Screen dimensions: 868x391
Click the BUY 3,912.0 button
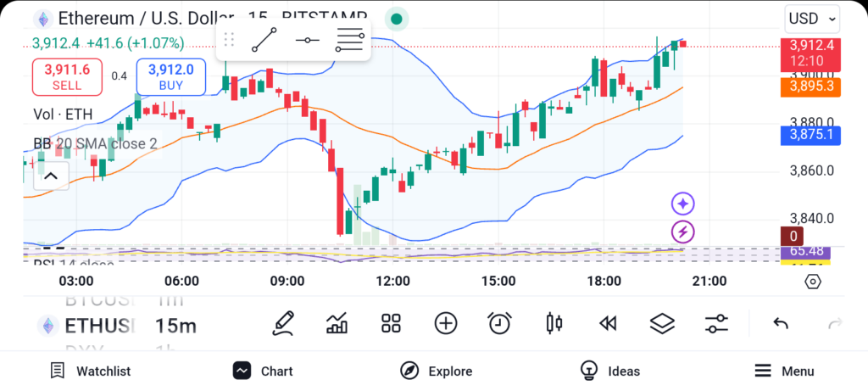point(171,77)
